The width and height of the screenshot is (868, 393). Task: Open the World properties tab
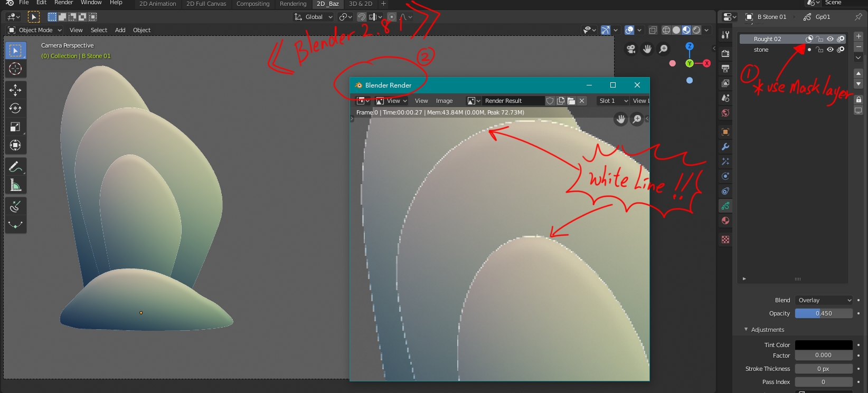(x=725, y=113)
